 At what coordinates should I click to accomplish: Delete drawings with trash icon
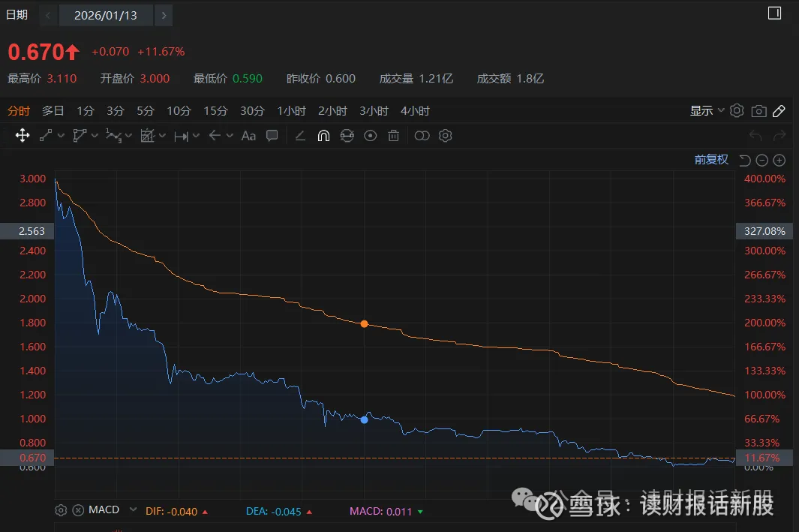coord(393,136)
